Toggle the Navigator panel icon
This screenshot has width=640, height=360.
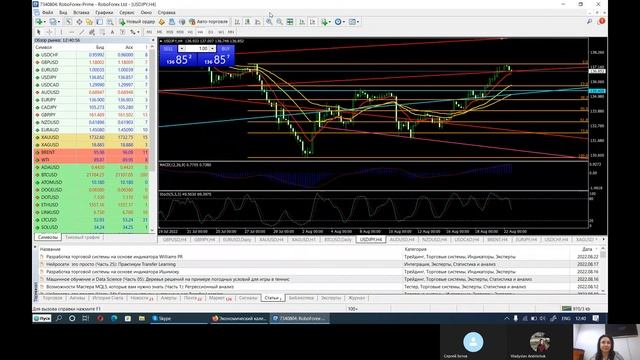(89, 22)
